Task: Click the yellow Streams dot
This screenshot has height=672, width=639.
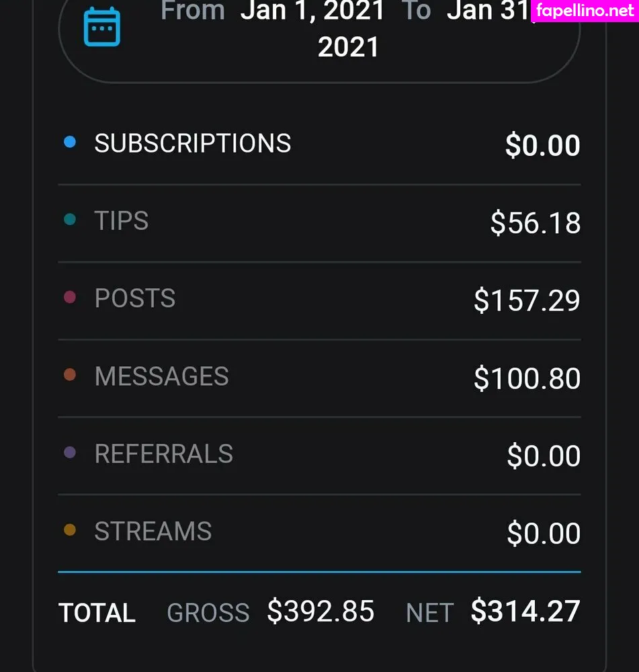Action: tap(69, 530)
